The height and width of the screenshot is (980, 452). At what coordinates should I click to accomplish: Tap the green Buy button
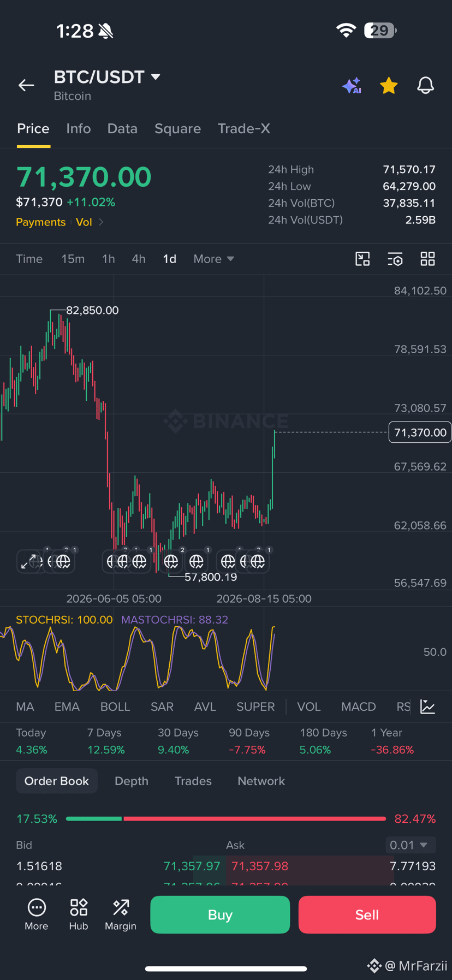[220, 914]
